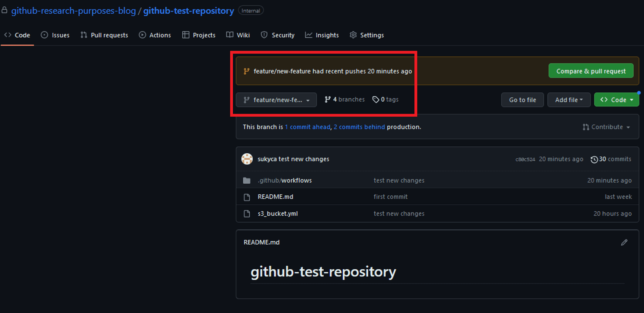This screenshot has width=644, height=313.
Task: Follow the 1 commit ahead link
Action: click(307, 127)
